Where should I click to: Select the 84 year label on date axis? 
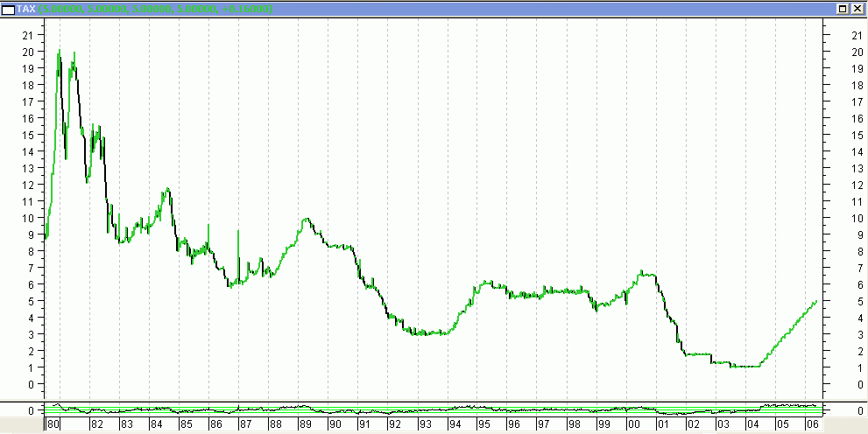click(x=157, y=424)
